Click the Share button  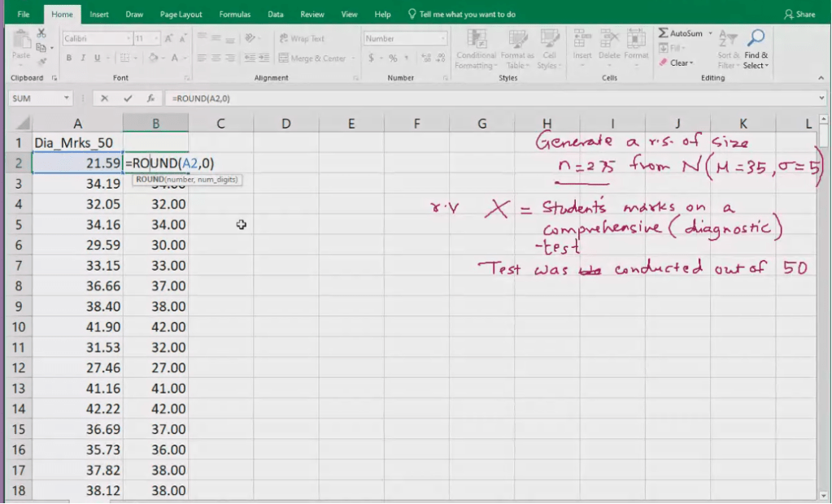pyautogui.click(x=799, y=15)
